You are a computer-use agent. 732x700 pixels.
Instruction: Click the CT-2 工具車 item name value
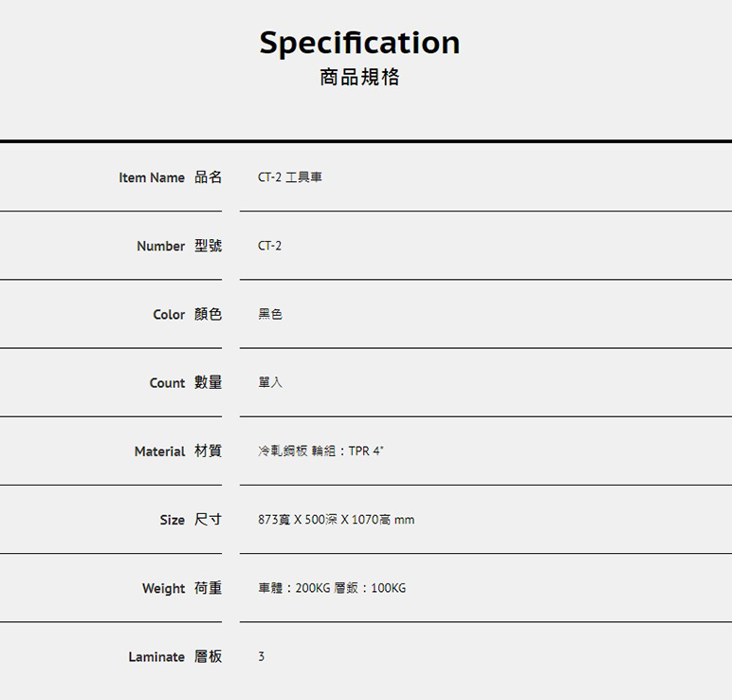tap(290, 177)
